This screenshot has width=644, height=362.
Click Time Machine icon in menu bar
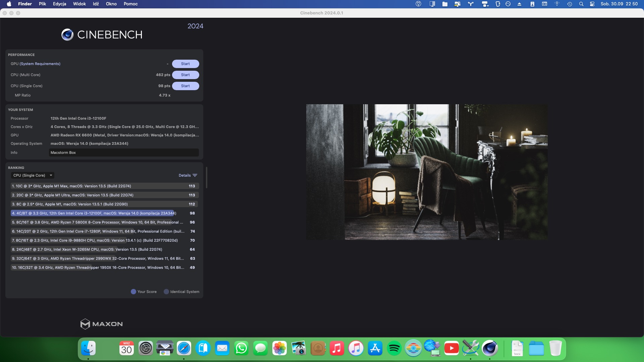pos(570,4)
